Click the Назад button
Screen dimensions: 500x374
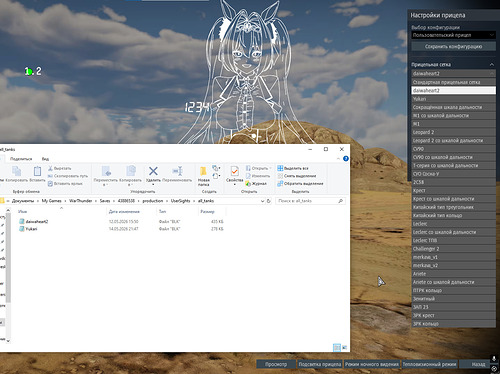(479, 364)
